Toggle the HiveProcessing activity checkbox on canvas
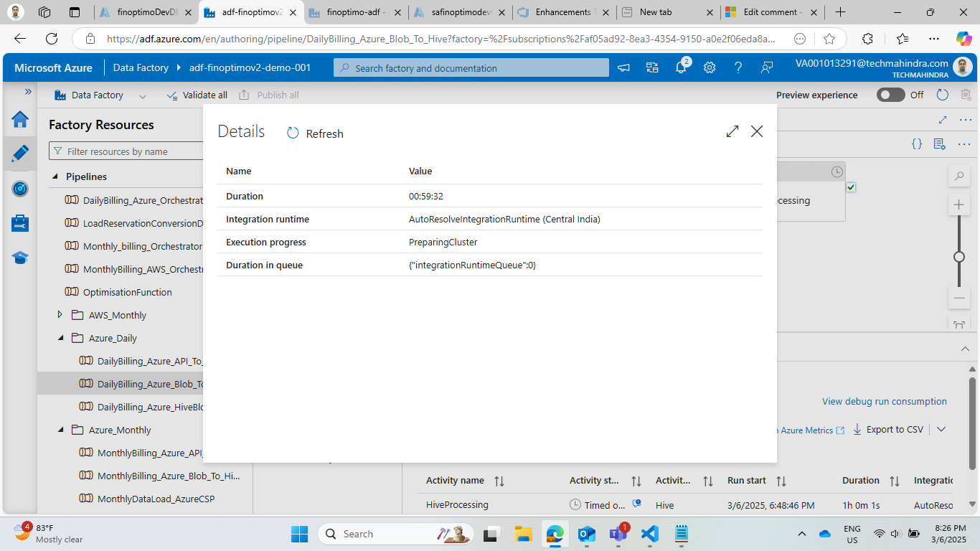This screenshot has width=980, height=551. click(x=851, y=187)
